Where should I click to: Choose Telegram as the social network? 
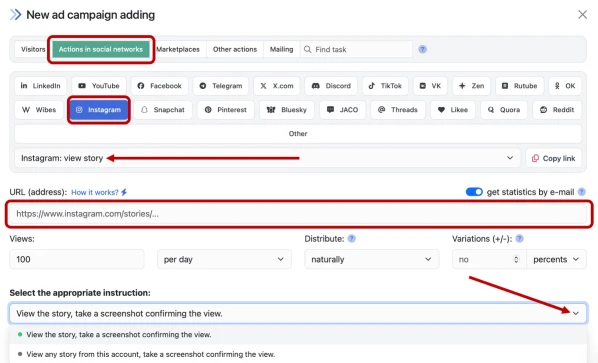point(221,86)
